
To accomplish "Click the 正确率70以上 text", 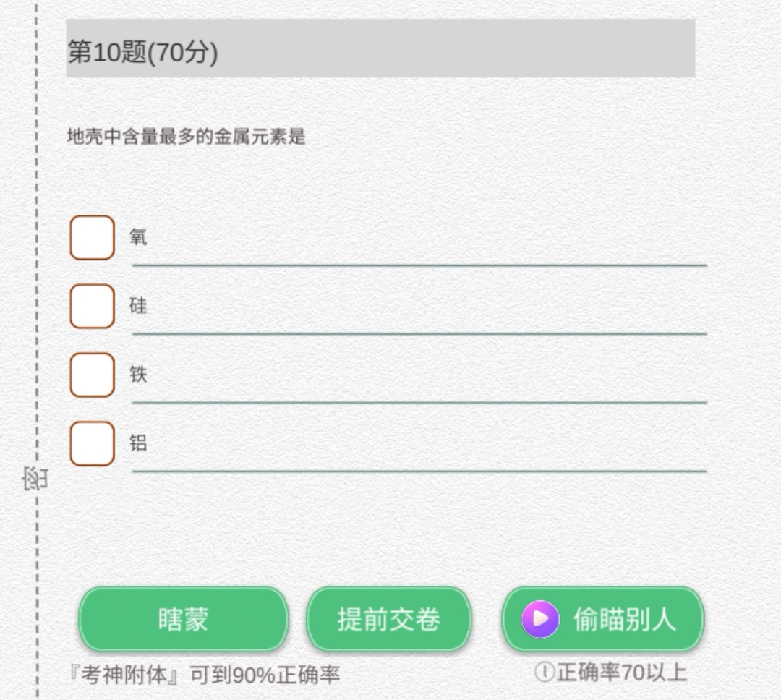I will 621,673.
